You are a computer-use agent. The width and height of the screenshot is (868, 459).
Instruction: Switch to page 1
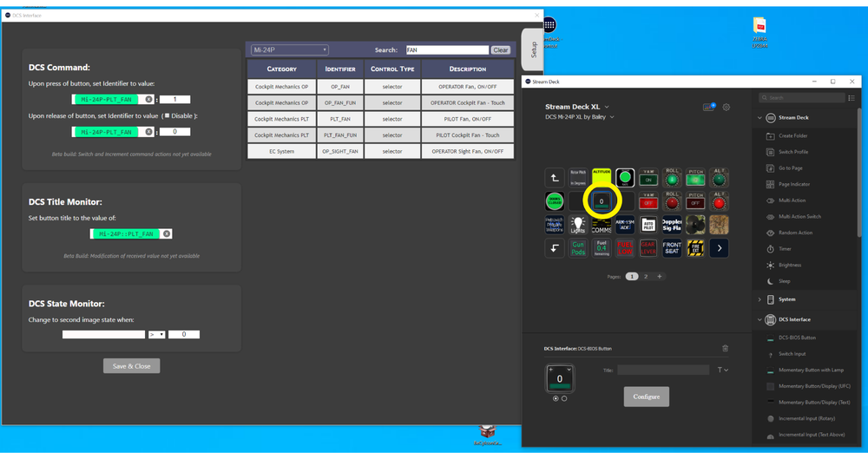pos(632,276)
